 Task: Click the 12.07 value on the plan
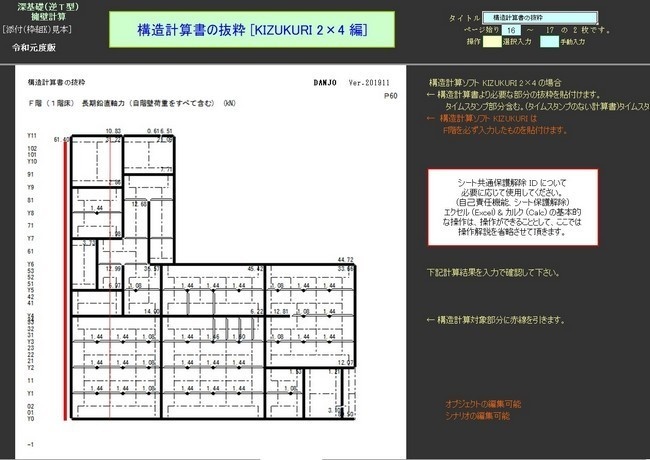(x=345, y=363)
